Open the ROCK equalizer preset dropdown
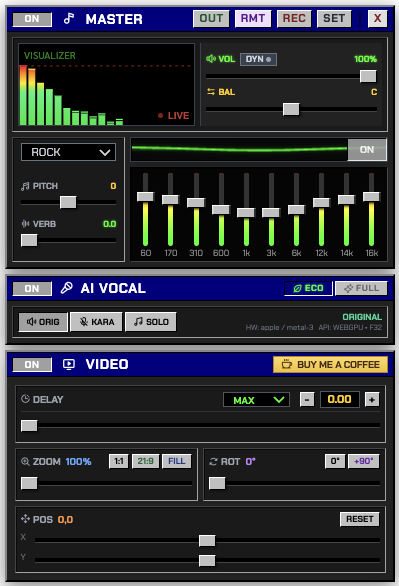 coord(68,152)
